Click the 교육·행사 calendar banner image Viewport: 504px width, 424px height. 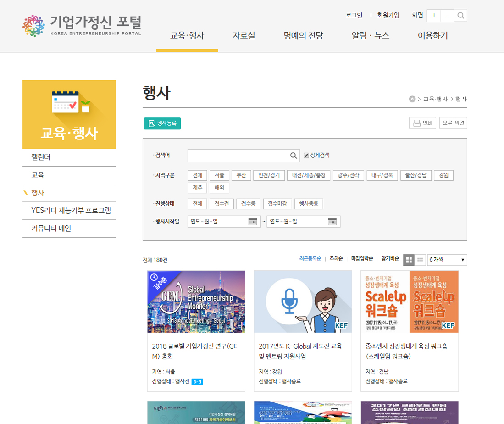(69, 114)
